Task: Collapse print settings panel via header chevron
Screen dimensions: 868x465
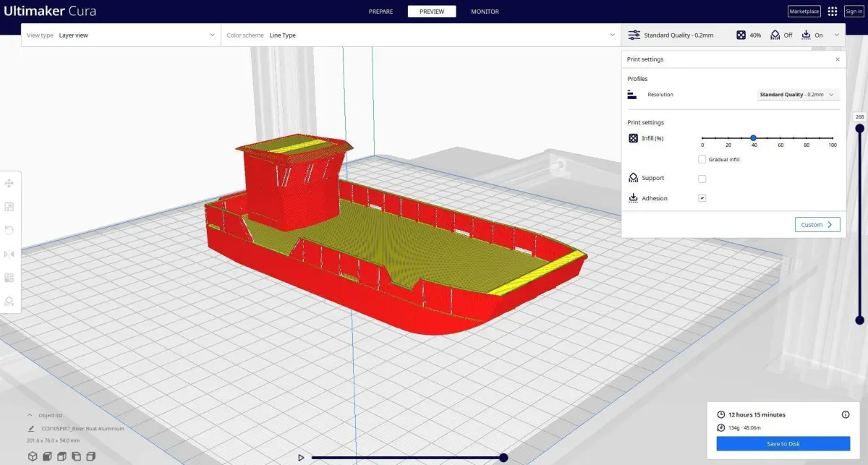Action: click(837, 35)
